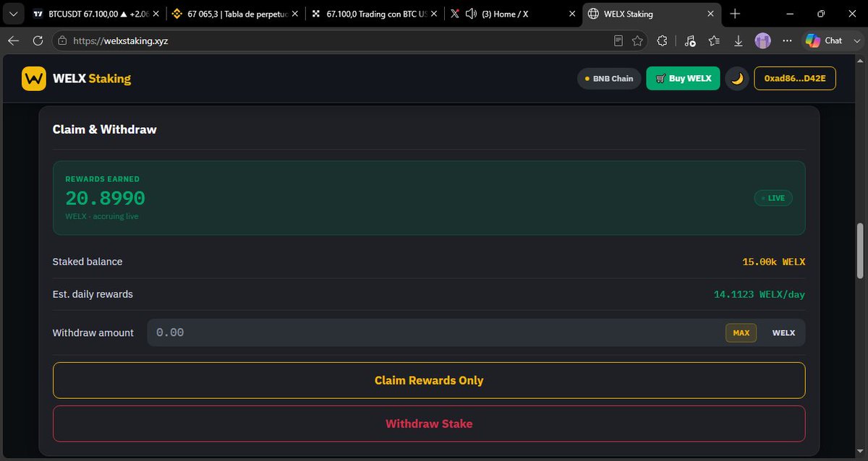Close the WELX Staking tab
Viewport: 868px width, 461px height.
[x=710, y=14]
